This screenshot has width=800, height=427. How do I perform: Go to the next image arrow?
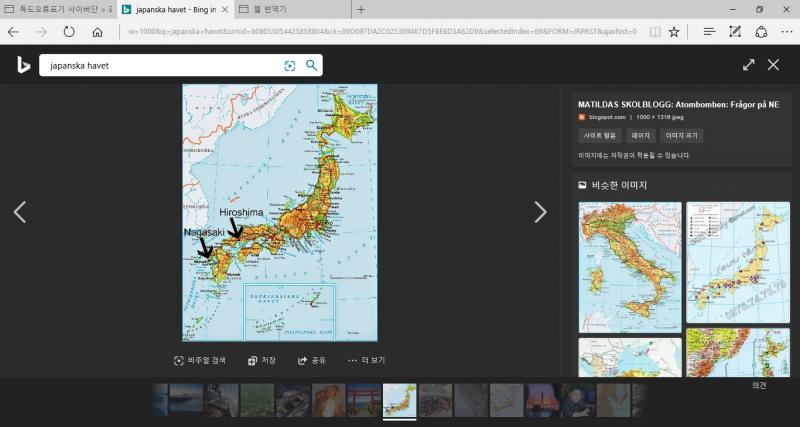point(540,212)
